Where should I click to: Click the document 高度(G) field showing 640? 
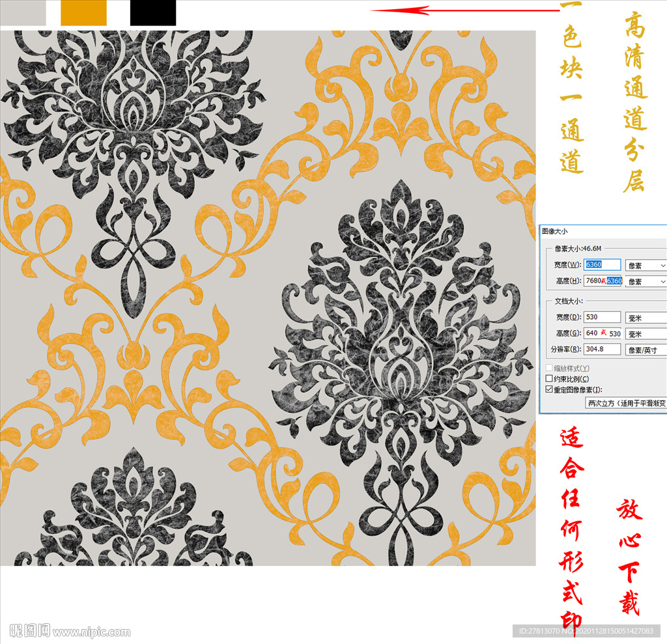pos(603,333)
